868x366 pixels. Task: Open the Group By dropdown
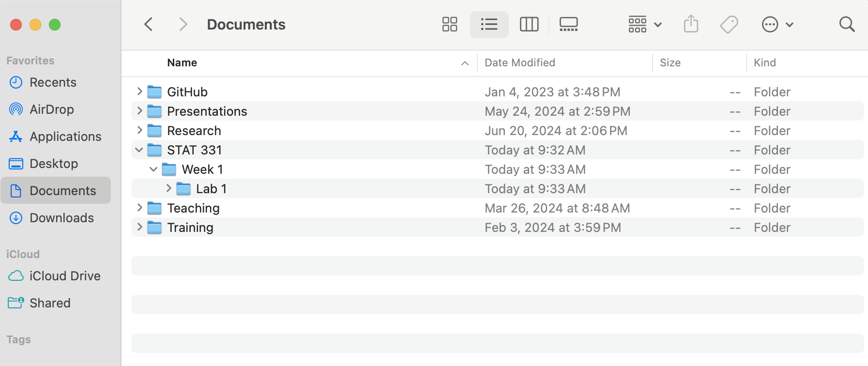645,24
